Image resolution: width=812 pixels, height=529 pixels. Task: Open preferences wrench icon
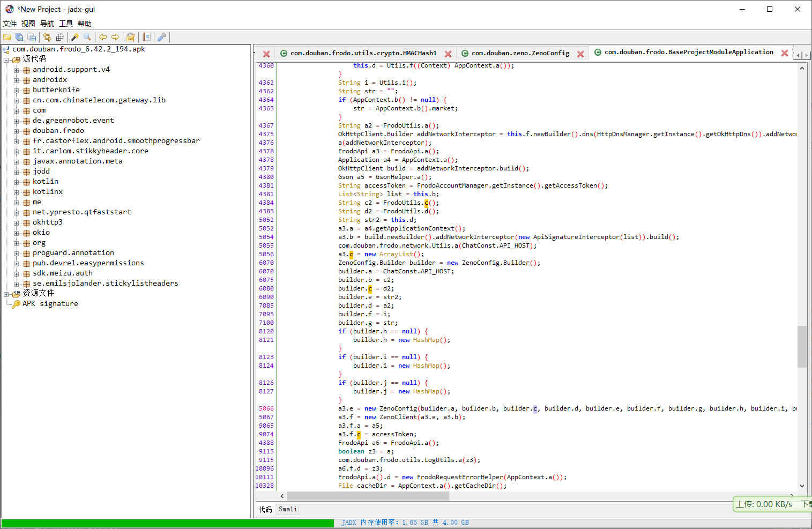161,37
